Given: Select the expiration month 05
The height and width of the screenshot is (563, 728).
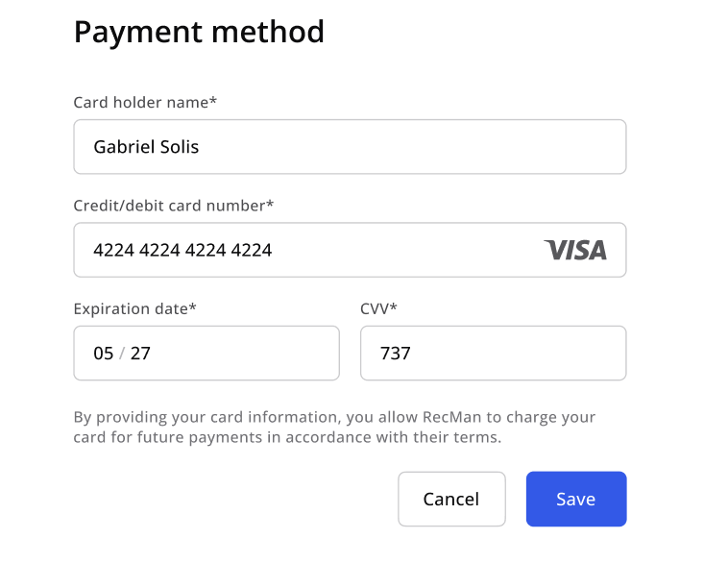Looking at the screenshot, I should click(x=104, y=353).
